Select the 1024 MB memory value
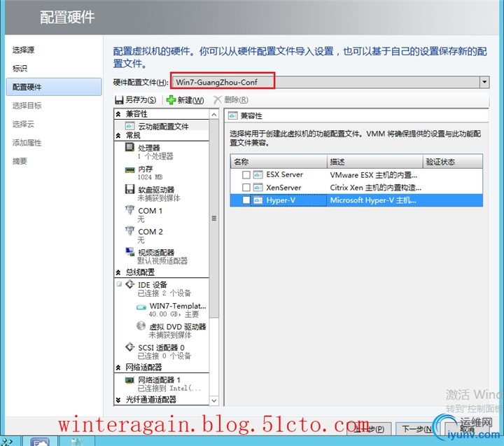The image size is (504, 446). coord(150,177)
